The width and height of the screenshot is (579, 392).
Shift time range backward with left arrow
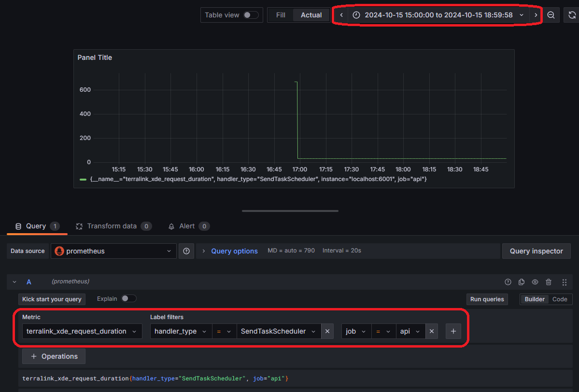click(341, 15)
